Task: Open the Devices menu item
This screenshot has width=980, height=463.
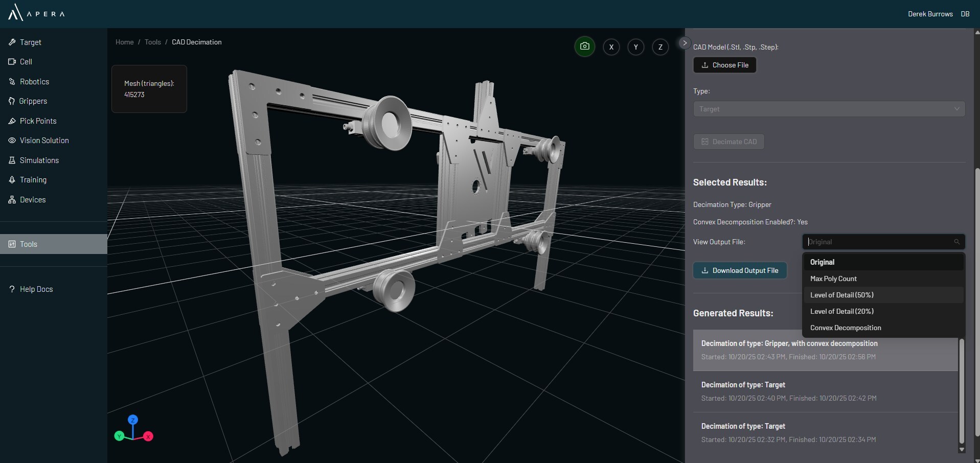Action: (x=54, y=200)
